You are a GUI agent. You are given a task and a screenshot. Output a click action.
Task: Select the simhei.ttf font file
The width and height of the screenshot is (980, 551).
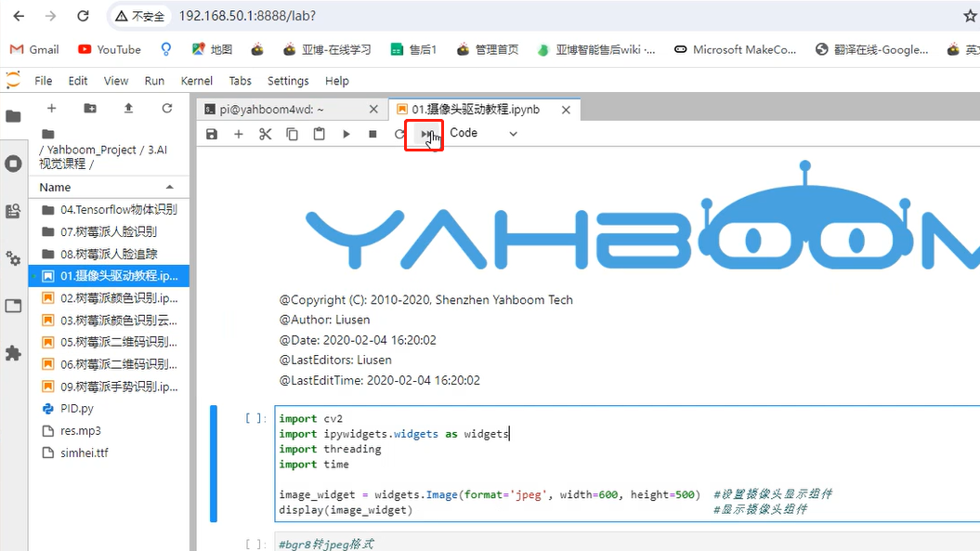(x=110, y=453)
